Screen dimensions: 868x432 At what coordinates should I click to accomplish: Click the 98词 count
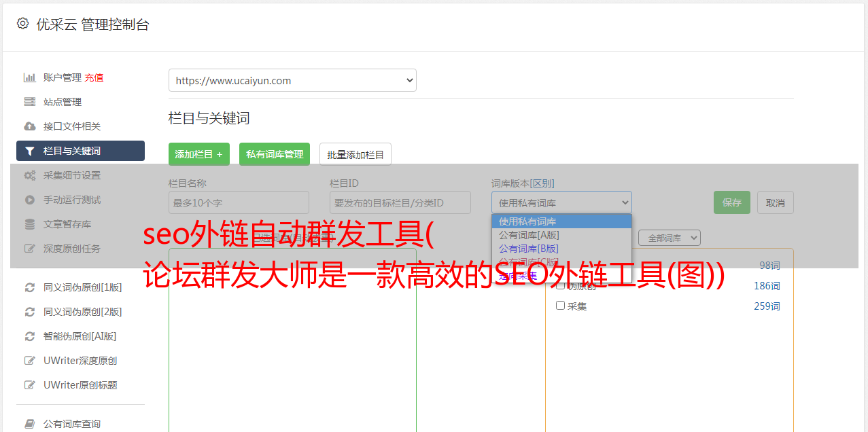(769, 266)
